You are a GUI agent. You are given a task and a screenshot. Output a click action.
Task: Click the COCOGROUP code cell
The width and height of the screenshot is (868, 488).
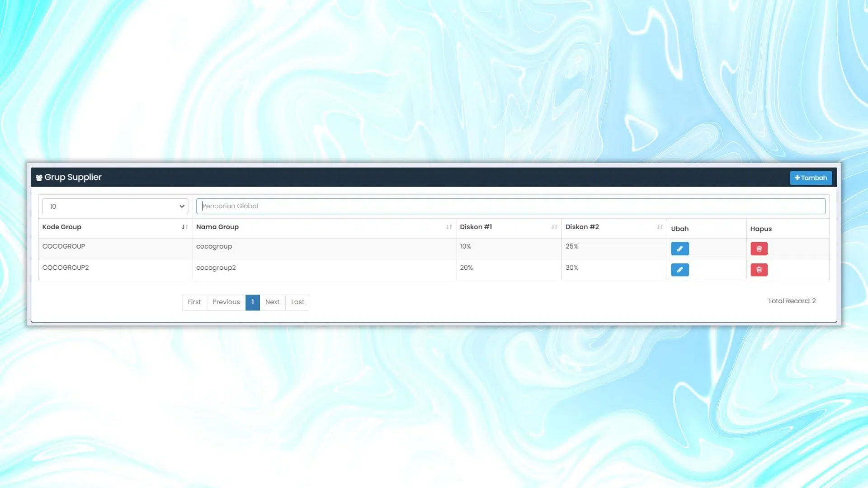[x=115, y=249]
